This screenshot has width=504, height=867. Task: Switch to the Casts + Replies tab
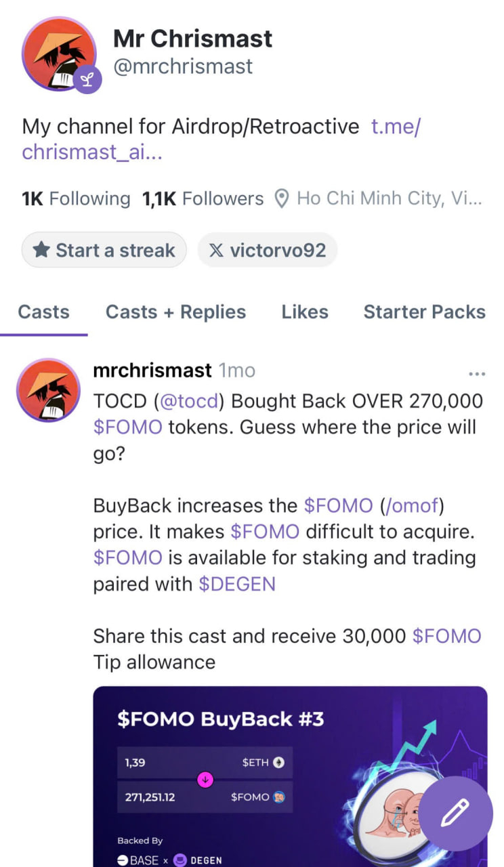(175, 312)
